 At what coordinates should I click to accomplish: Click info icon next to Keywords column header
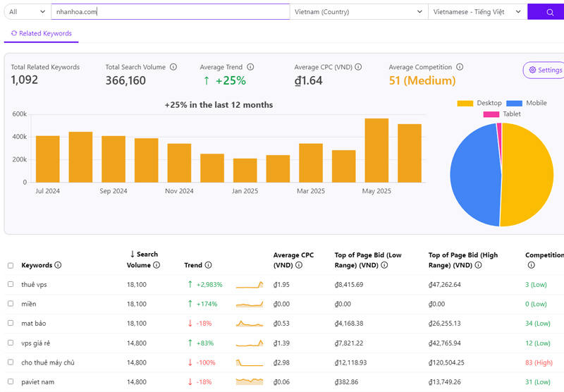click(x=58, y=265)
